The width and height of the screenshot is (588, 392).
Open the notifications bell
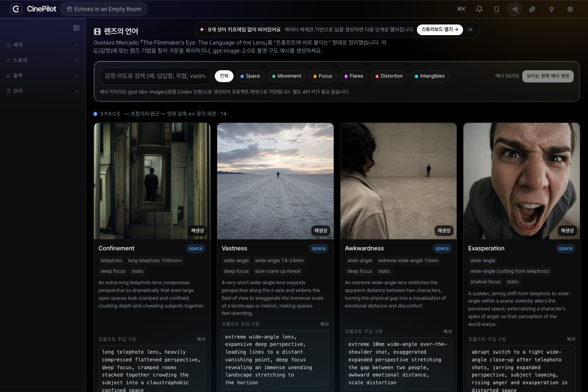pyautogui.click(x=479, y=9)
